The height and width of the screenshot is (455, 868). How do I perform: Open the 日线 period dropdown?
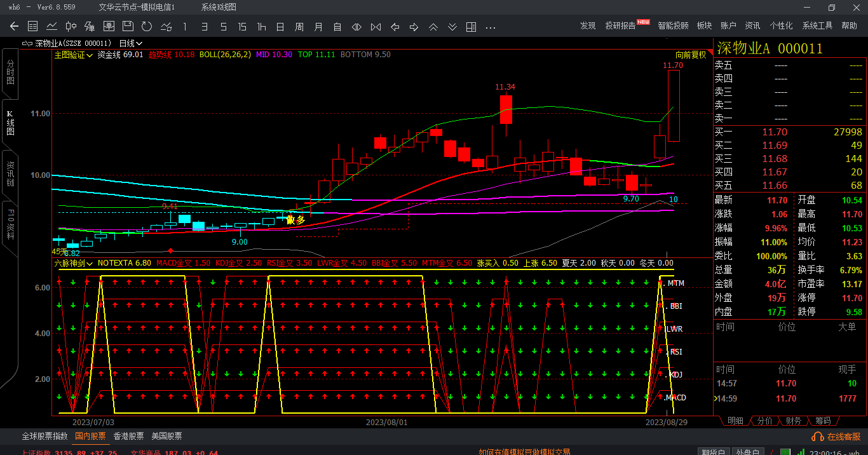pos(130,43)
